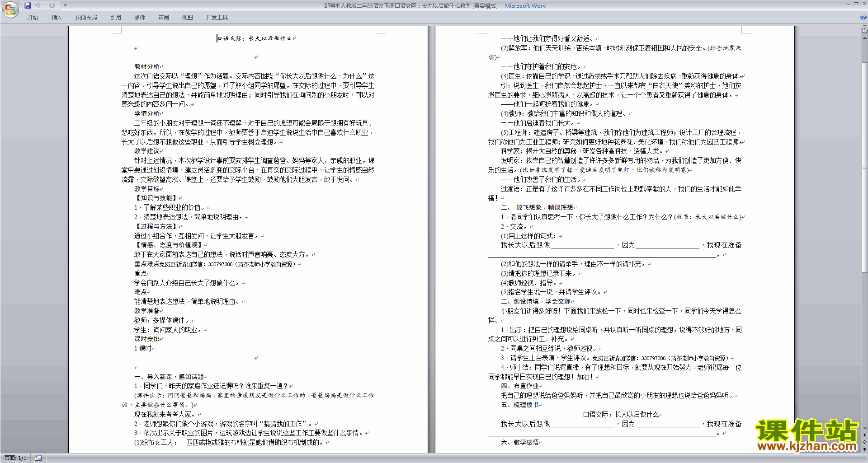
Task: Open the 邮件 ribbon tab
Action: click(x=140, y=18)
